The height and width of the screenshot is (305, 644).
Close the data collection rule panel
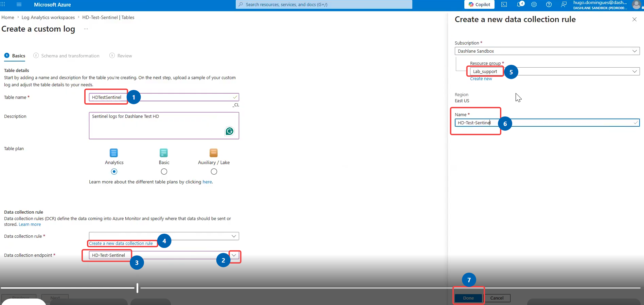pyautogui.click(x=634, y=19)
